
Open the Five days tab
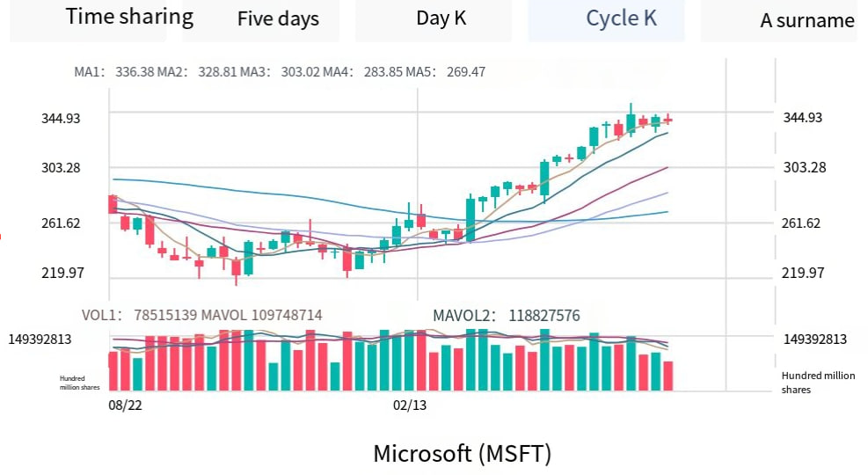[278, 19]
